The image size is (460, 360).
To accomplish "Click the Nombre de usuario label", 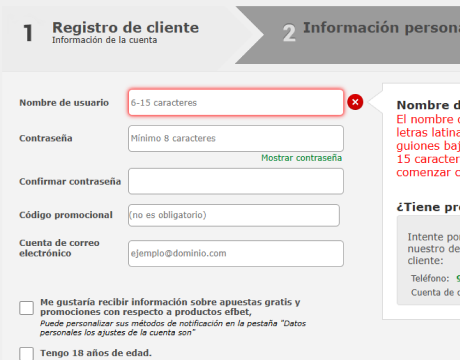I will coord(64,103).
